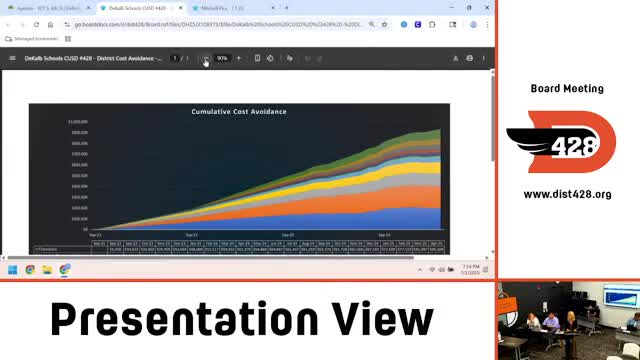Print the PDF document

tap(469, 58)
